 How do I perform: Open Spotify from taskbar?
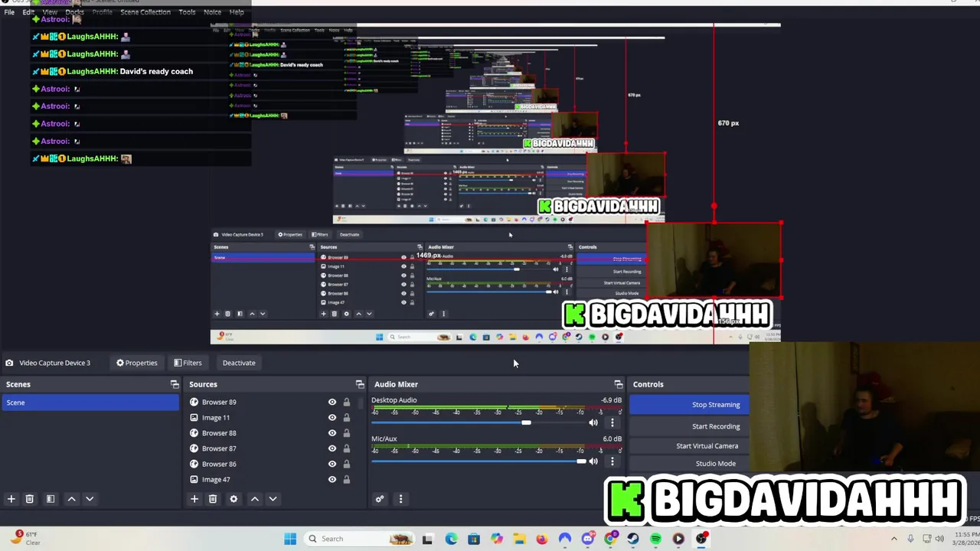(656, 539)
